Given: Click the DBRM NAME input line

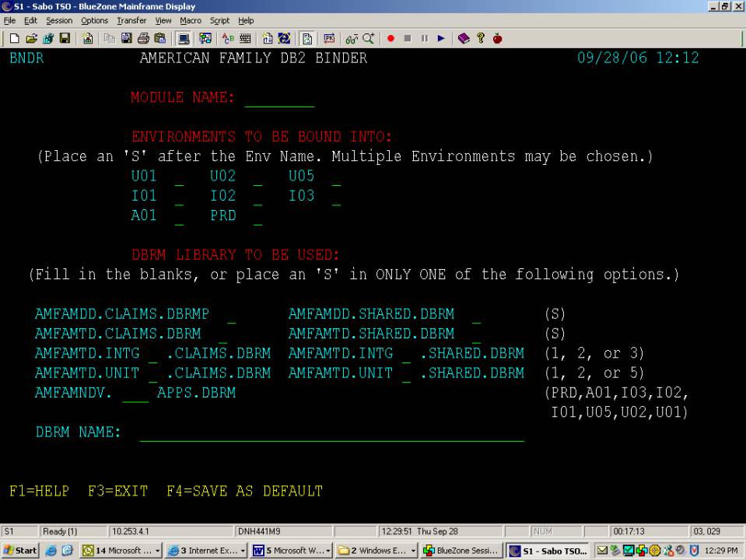Looking at the screenshot, I should point(332,433).
